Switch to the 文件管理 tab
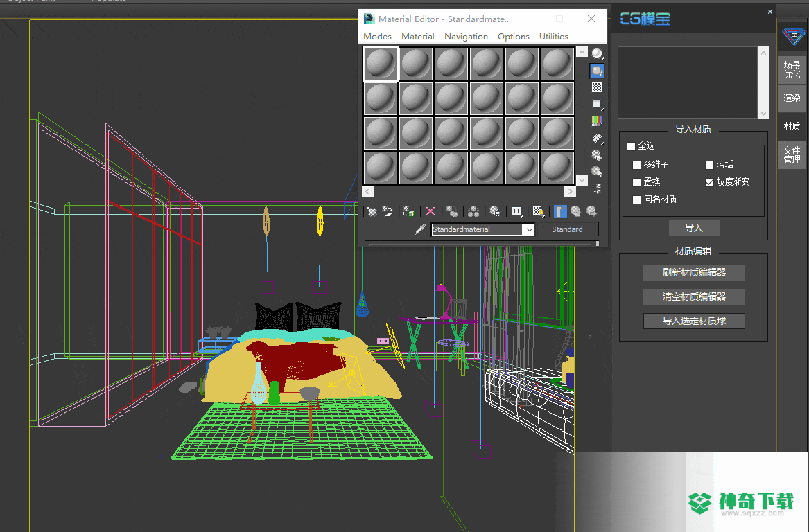This screenshot has height=532, width=809. point(792,154)
